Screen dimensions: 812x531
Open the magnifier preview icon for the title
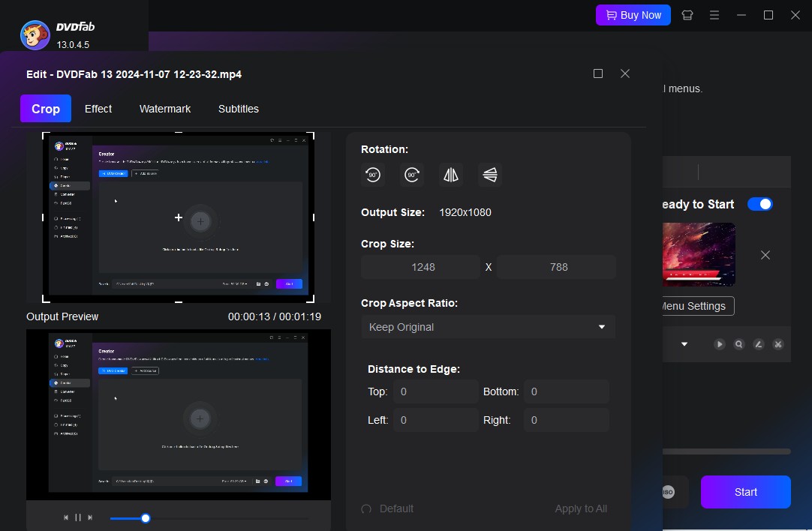click(738, 343)
